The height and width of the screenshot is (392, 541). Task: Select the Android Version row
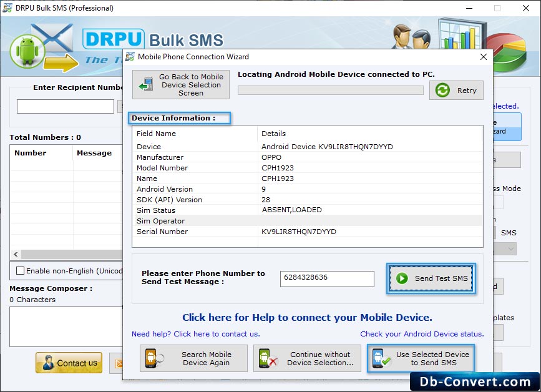(307, 189)
